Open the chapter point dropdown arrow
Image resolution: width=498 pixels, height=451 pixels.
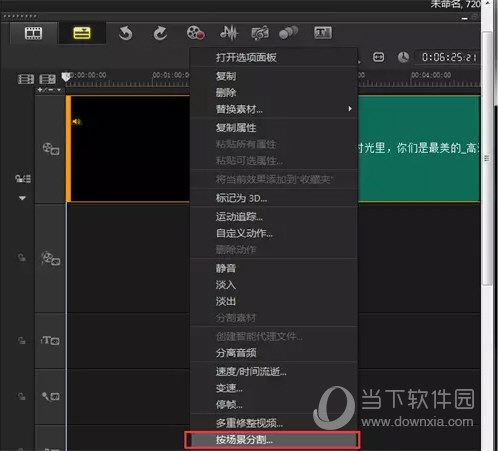pos(59,90)
